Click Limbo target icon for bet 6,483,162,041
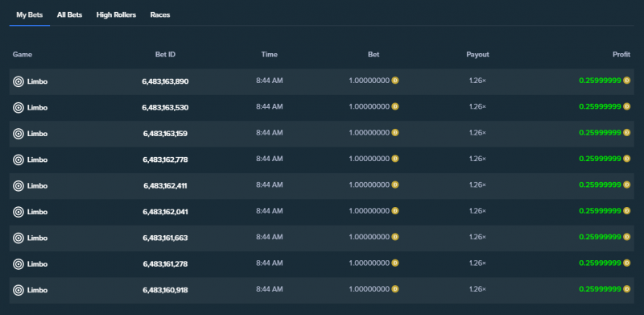 (x=18, y=212)
